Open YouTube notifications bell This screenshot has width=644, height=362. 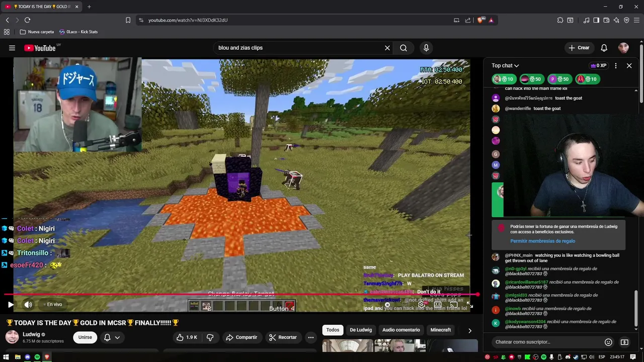click(x=604, y=48)
